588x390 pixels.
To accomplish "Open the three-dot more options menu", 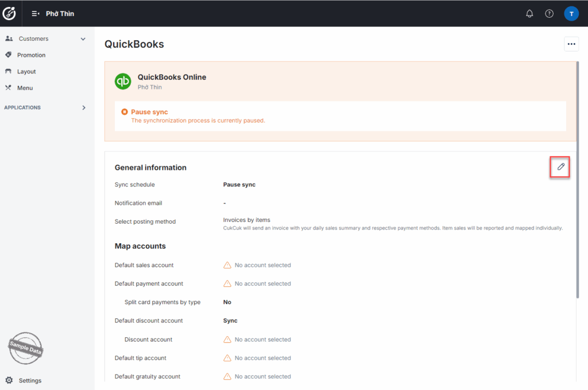I will (571, 44).
